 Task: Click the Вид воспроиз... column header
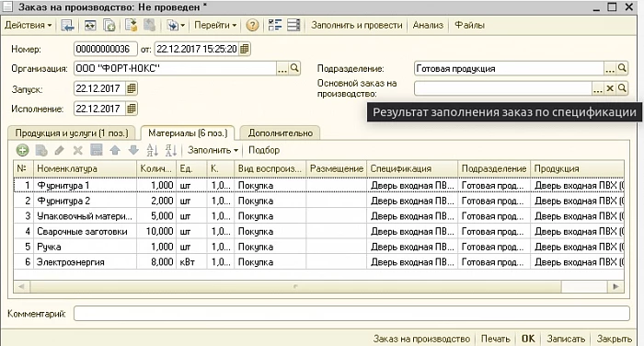click(x=270, y=168)
